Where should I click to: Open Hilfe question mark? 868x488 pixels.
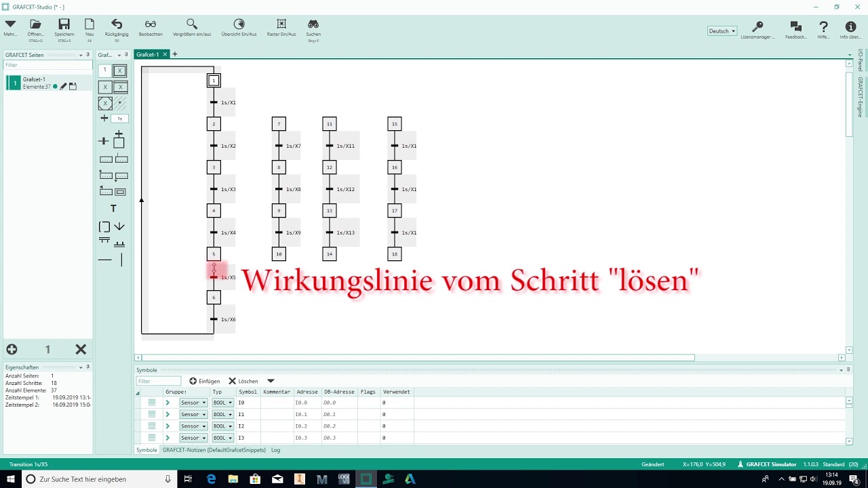823,26
